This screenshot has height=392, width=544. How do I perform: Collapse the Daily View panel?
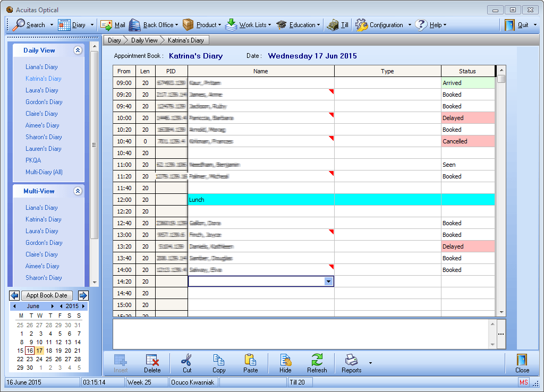[x=78, y=49]
